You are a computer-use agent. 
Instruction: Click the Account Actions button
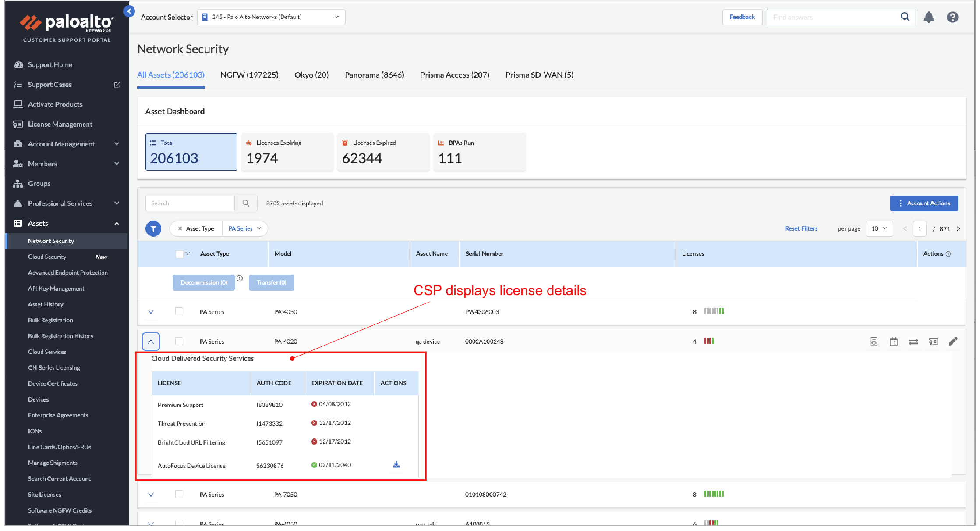pyautogui.click(x=923, y=203)
